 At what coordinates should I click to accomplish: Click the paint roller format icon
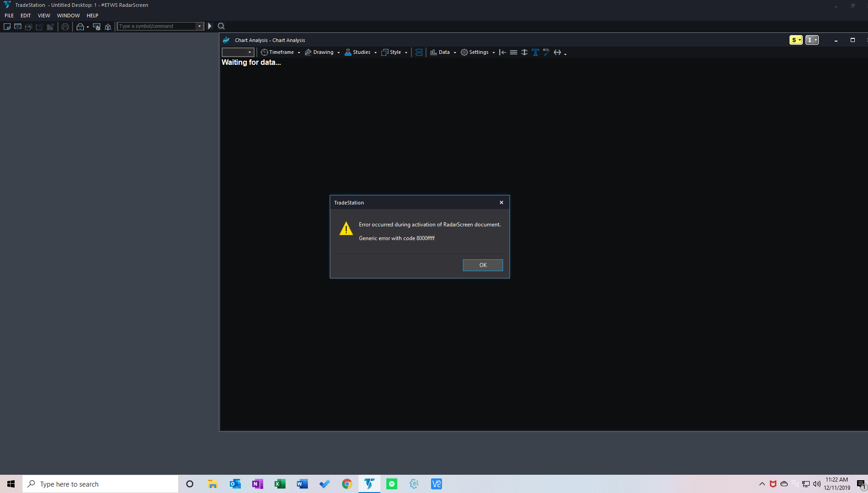click(x=546, y=52)
